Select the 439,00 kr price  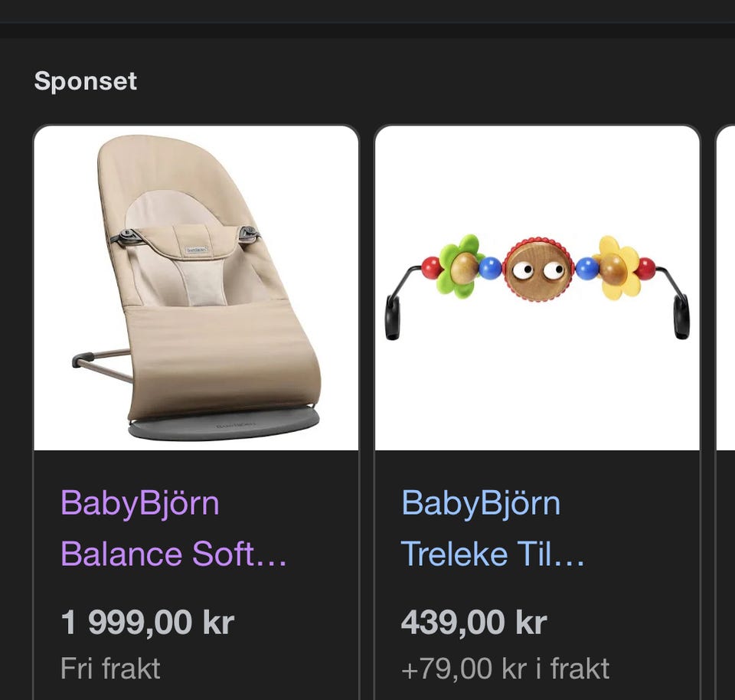click(474, 623)
